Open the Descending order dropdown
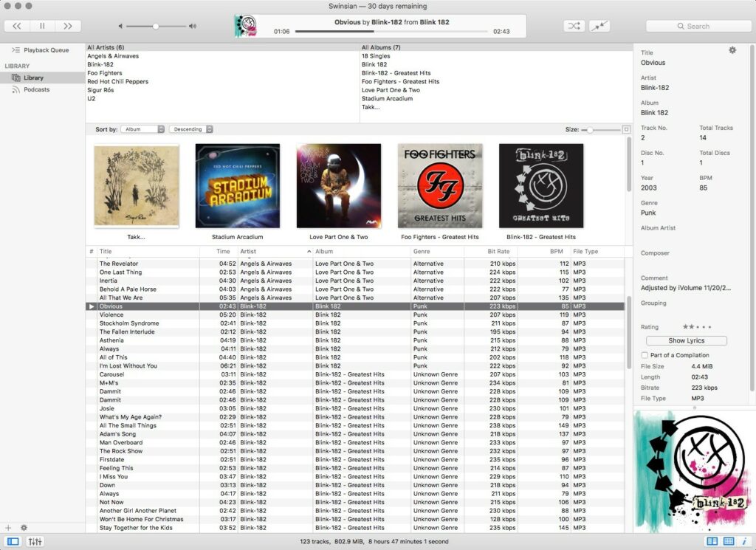Screen dimensions: 756x550 pos(191,129)
